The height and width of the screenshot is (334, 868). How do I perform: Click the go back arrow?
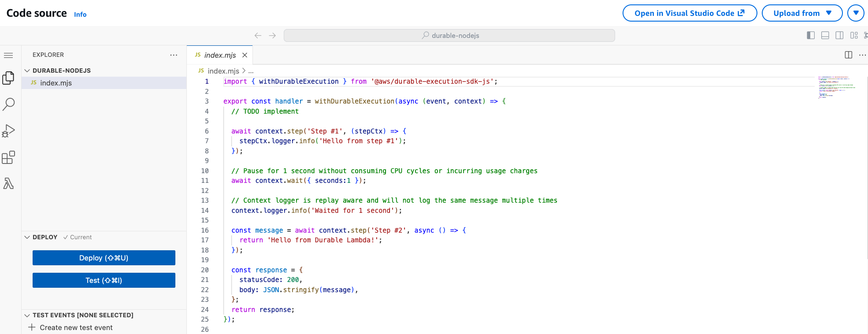pyautogui.click(x=258, y=36)
